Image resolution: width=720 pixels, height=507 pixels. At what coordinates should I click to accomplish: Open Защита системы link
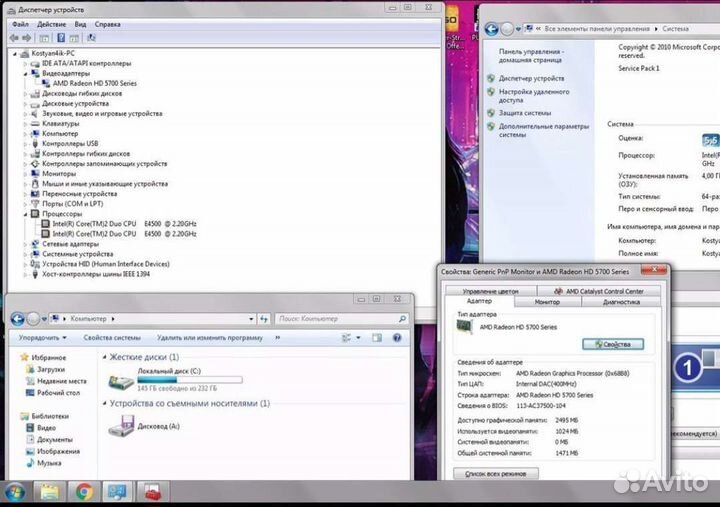(525, 113)
